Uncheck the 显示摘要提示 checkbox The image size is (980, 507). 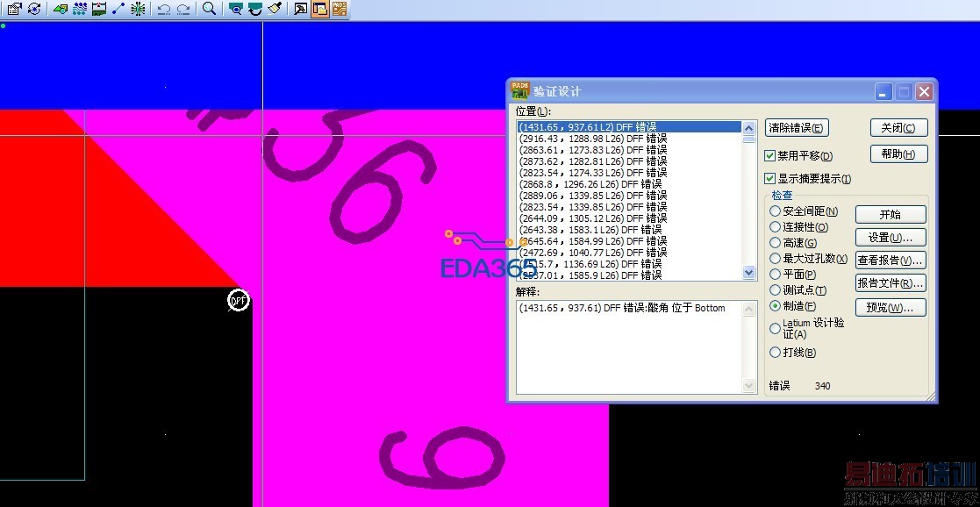[770, 179]
